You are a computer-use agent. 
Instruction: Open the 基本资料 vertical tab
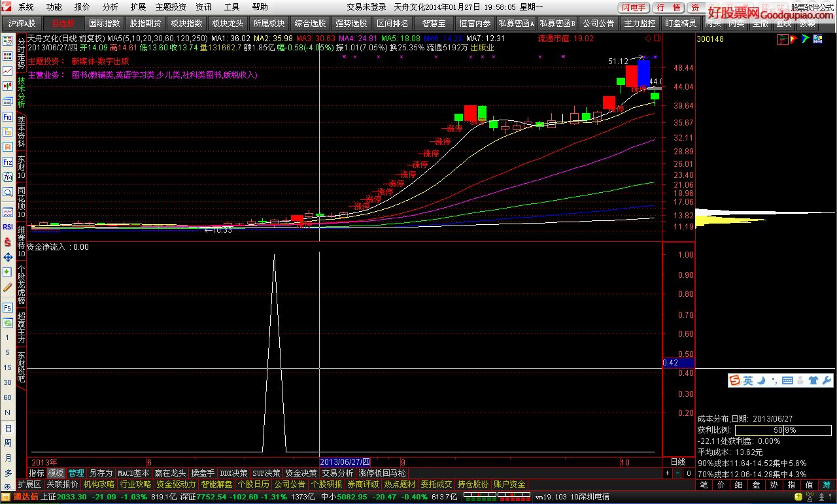coord(21,133)
